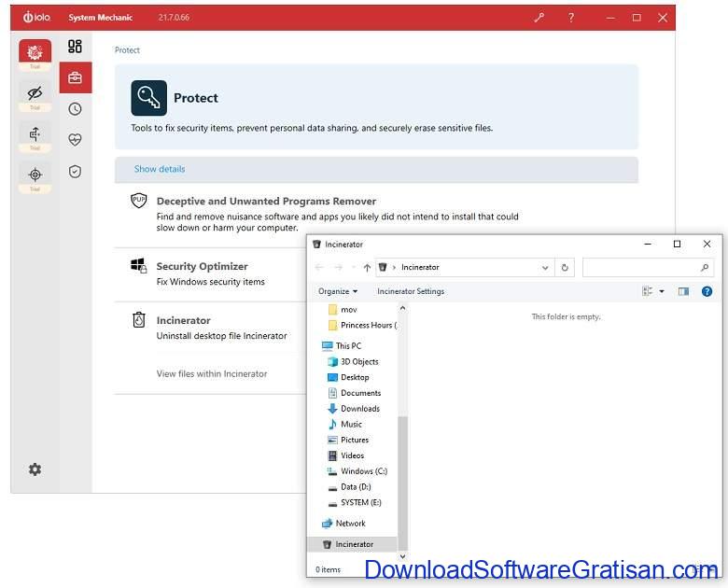Click View files within Incinerator
728x588 pixels.
pos(212,374)
